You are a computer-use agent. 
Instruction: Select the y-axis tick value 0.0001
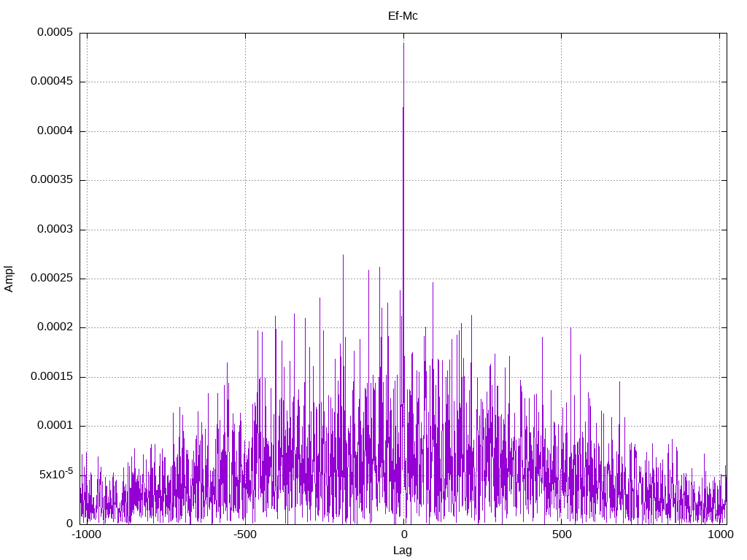pyautogui.click(x=55, y=426)
